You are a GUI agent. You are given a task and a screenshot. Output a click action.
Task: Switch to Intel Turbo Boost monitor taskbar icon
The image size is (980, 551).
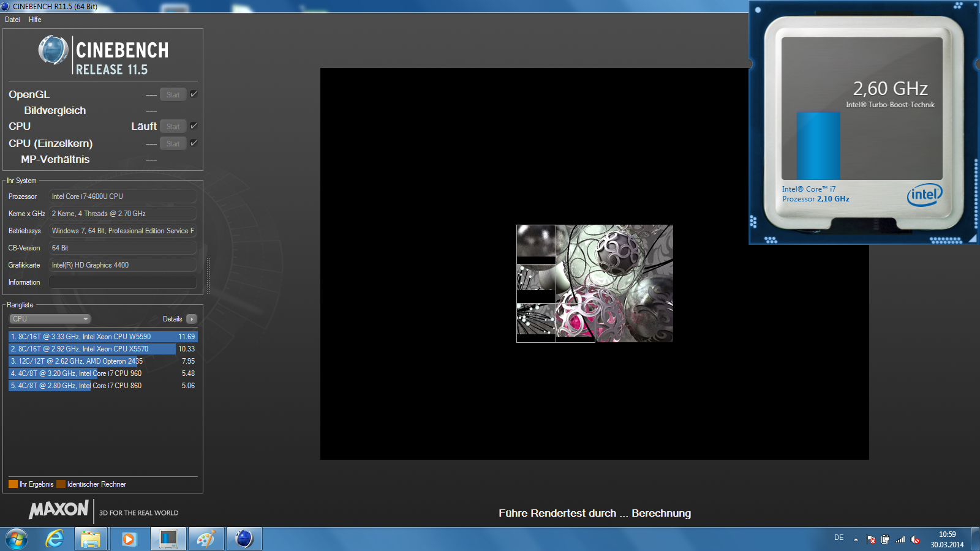pos(167,539)
